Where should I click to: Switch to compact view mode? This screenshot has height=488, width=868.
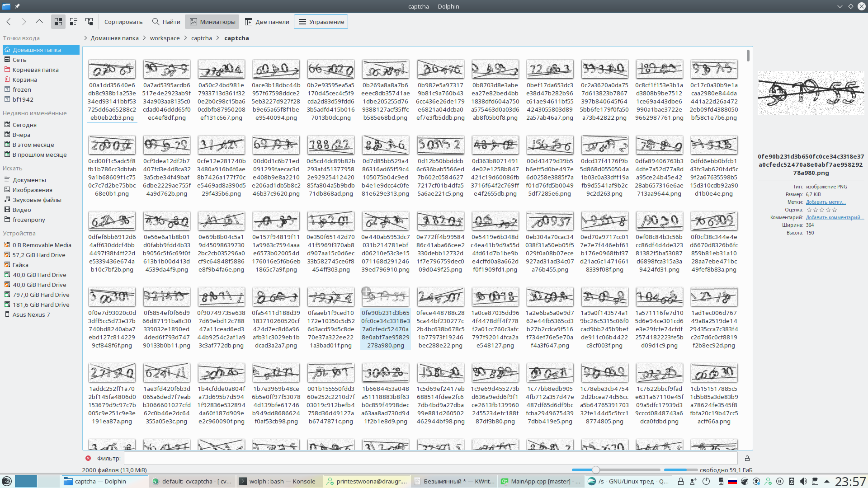tap(74, 22)
